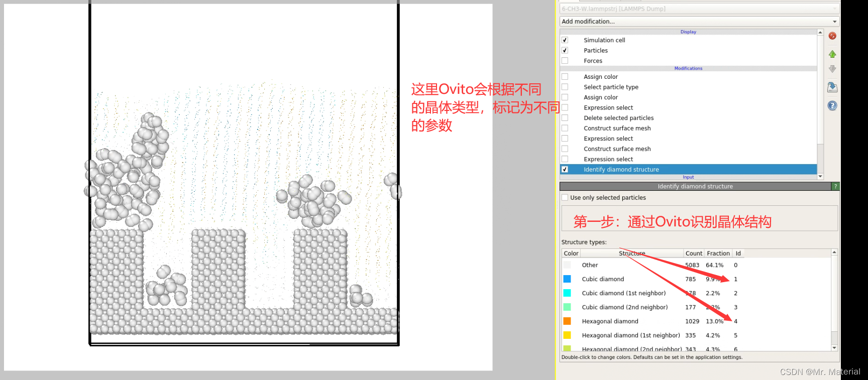This screenshot has height=380, width=868.
Task: Toggle Simulation cell display checkbox
Action: coord(565,40)
